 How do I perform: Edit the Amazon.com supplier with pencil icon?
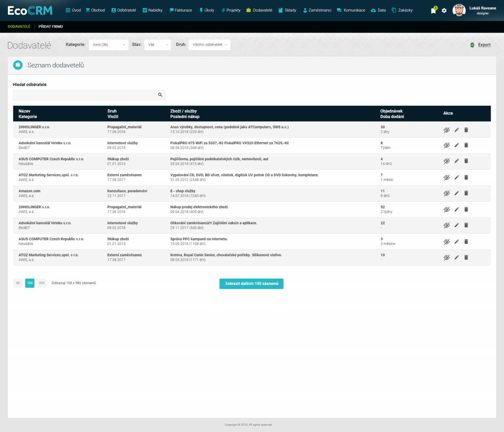click(x=456, y=193)
